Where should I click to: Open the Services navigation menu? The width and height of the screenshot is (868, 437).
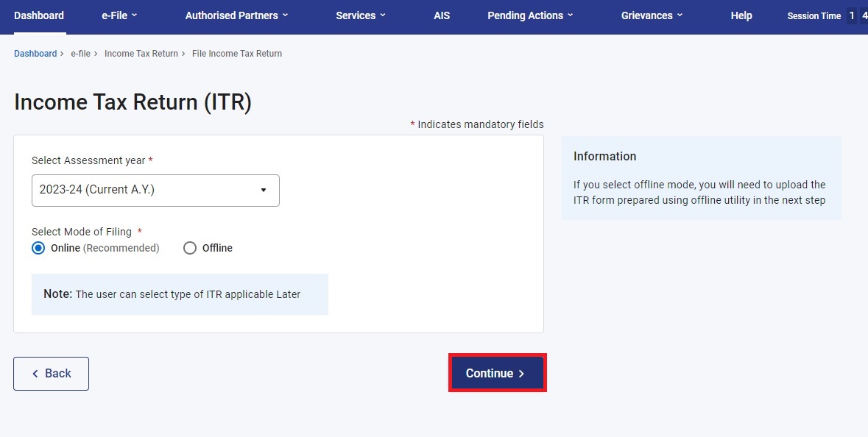356,15
